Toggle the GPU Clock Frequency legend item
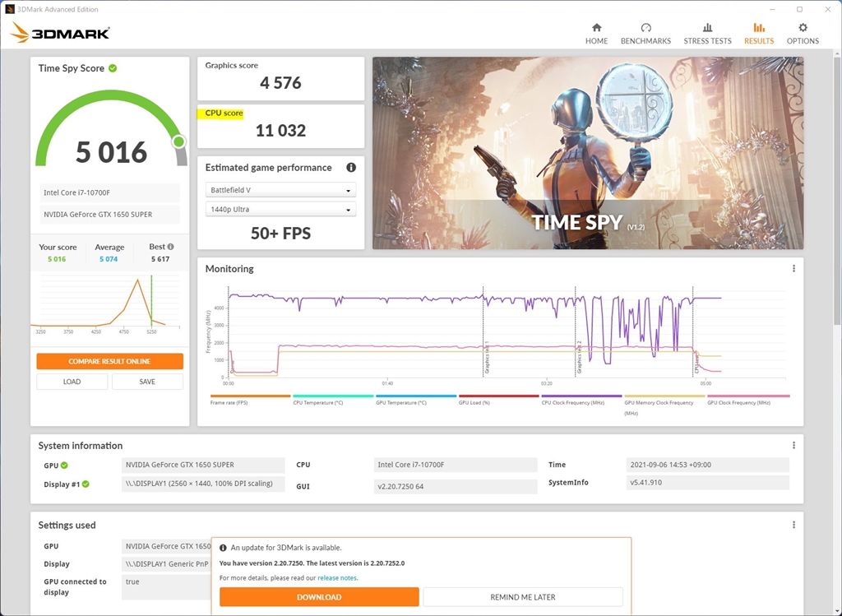Screen dimensions: 842x616 (748, 400)
